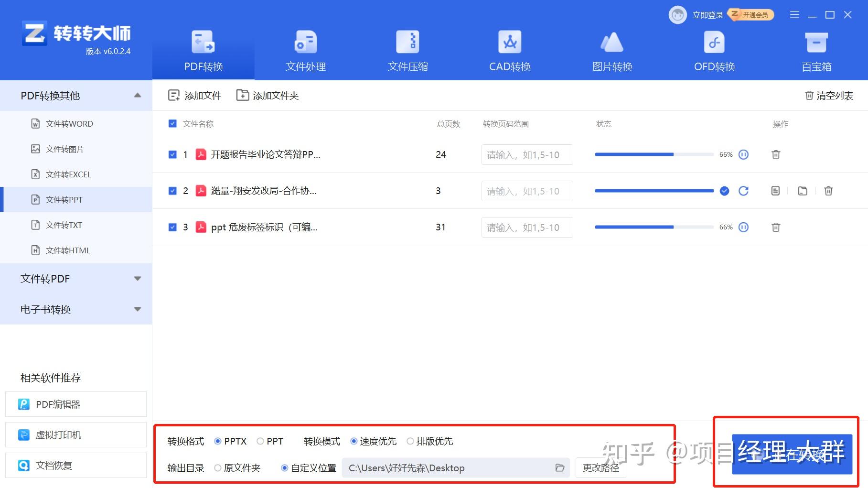
Task: Choose 速度优先 conversion mode
Action: 373,441
